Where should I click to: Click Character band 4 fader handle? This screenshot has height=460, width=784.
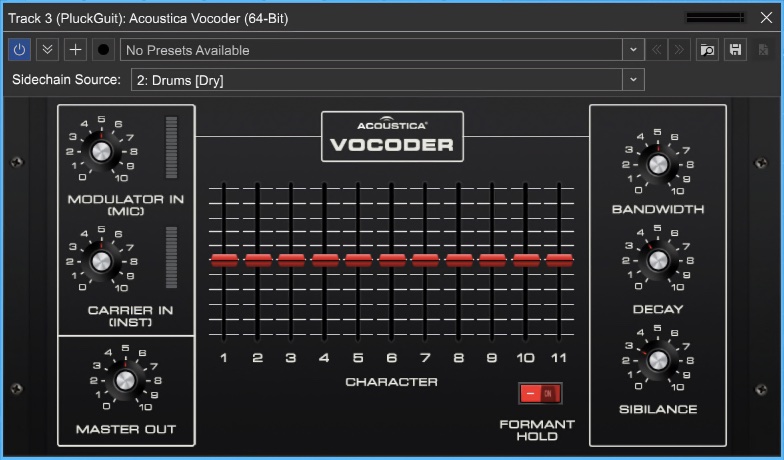325,260
